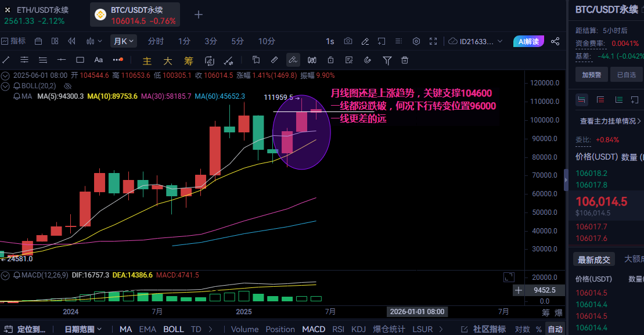Select the 1分 timeframe
The width and height of the screenshot is (644, 335).
click(184, 41)
